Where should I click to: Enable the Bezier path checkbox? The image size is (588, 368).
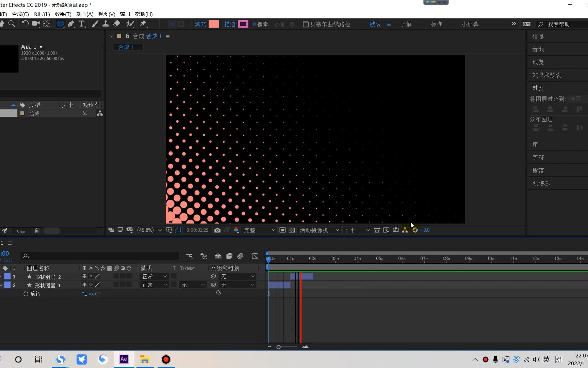[306, 25]
